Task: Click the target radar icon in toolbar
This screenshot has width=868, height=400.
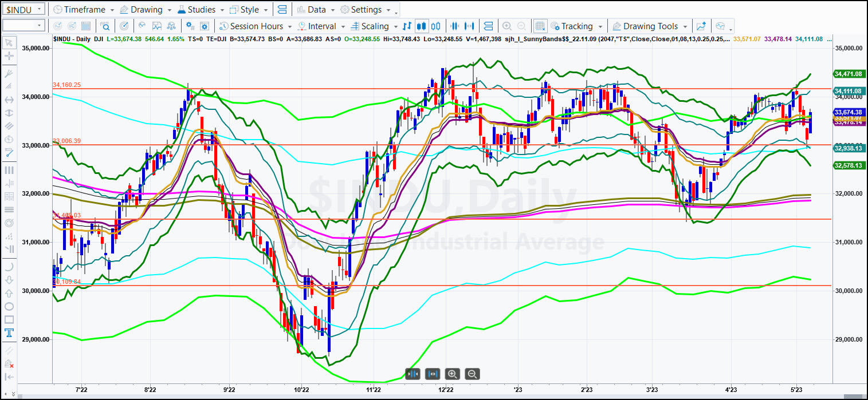Action: (124, 26)
